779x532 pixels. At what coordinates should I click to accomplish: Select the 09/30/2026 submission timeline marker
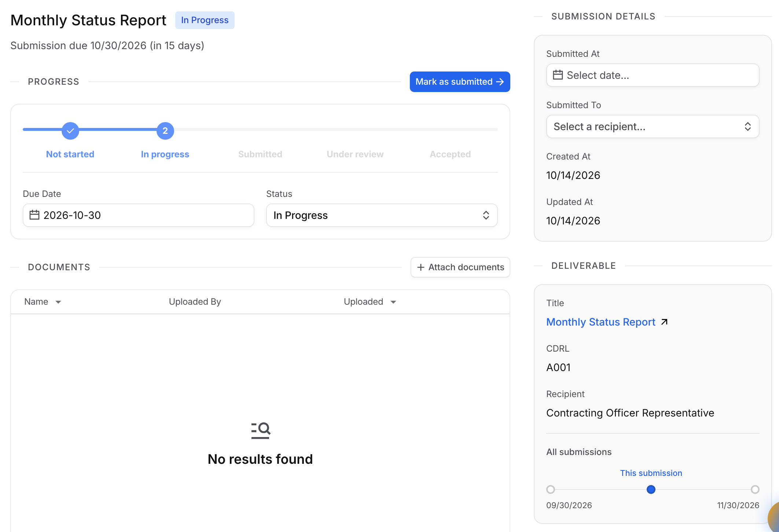[551, 489]
